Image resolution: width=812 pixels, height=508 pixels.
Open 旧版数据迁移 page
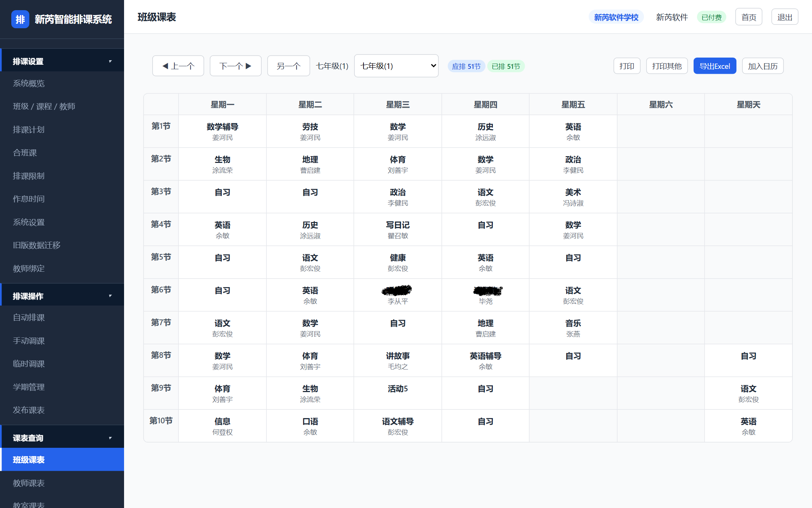tap(62, 245)
